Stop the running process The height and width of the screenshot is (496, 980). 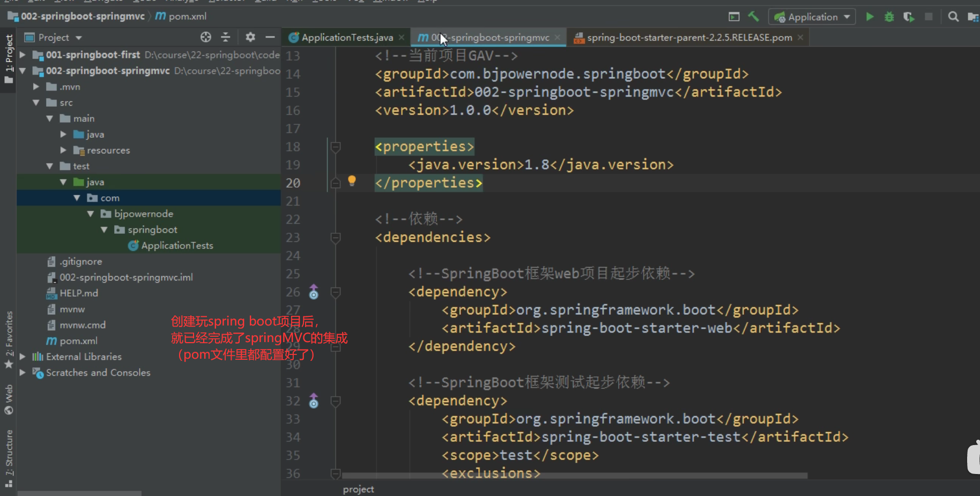pos(929,17)
